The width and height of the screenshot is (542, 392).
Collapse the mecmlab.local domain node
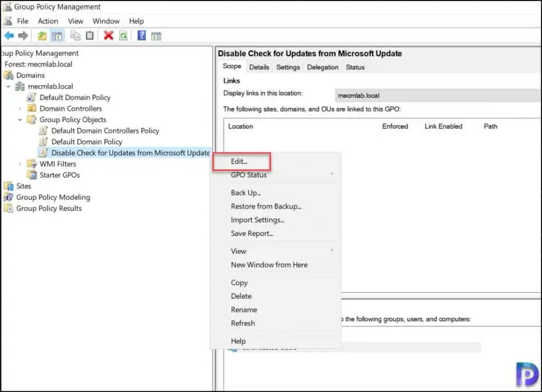click(8, 86)
